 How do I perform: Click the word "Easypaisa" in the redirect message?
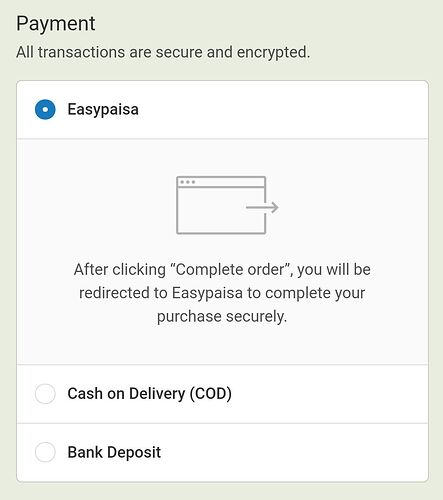pyautogui.click(x=207, y=293)
